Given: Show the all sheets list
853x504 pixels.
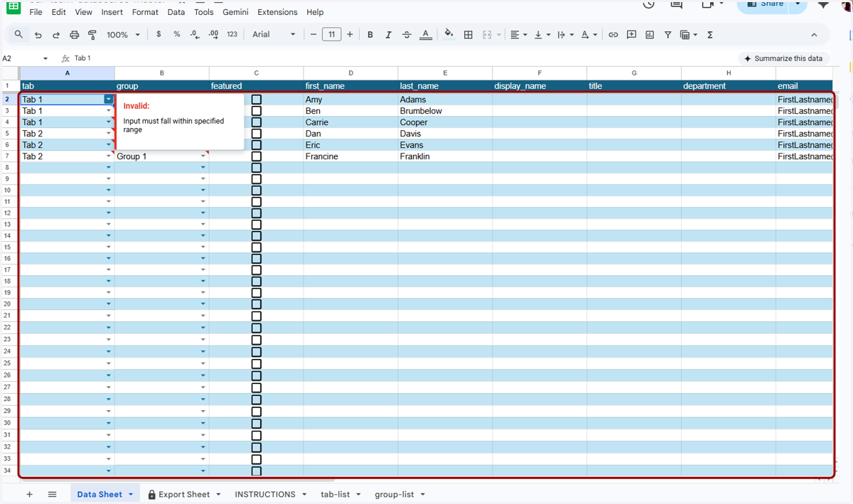Looking at the screenshot, I should pyautogui.click(x=52, y=494).
